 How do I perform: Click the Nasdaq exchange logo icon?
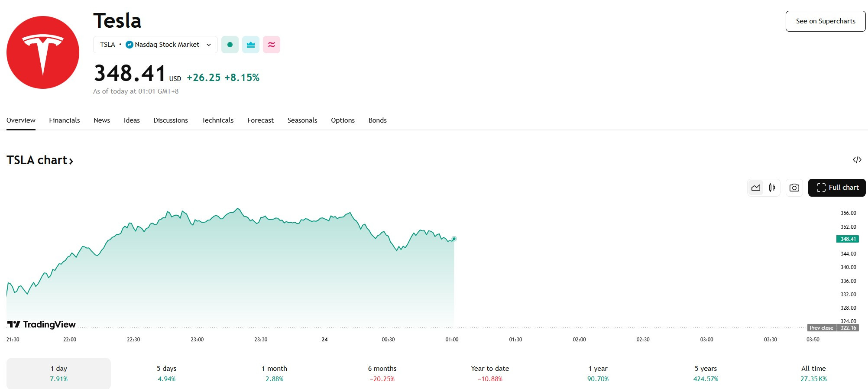point(129,45)
